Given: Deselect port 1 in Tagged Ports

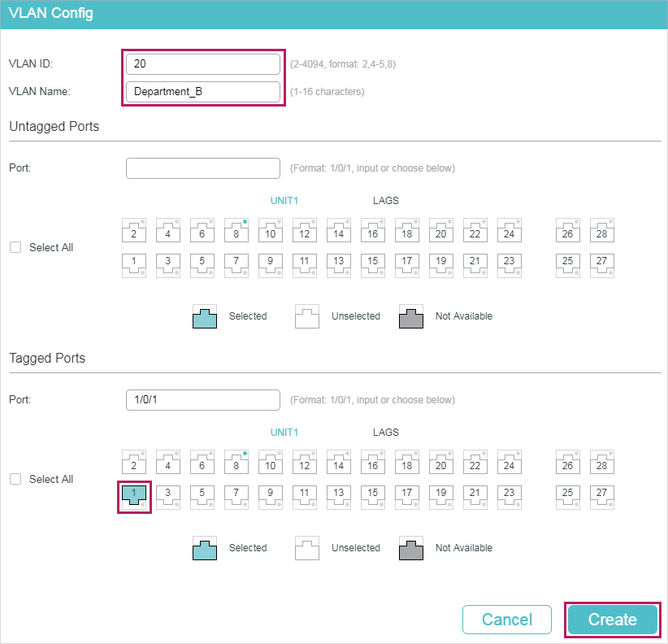Looking at the screenshot, I should [x=134, y=497].
